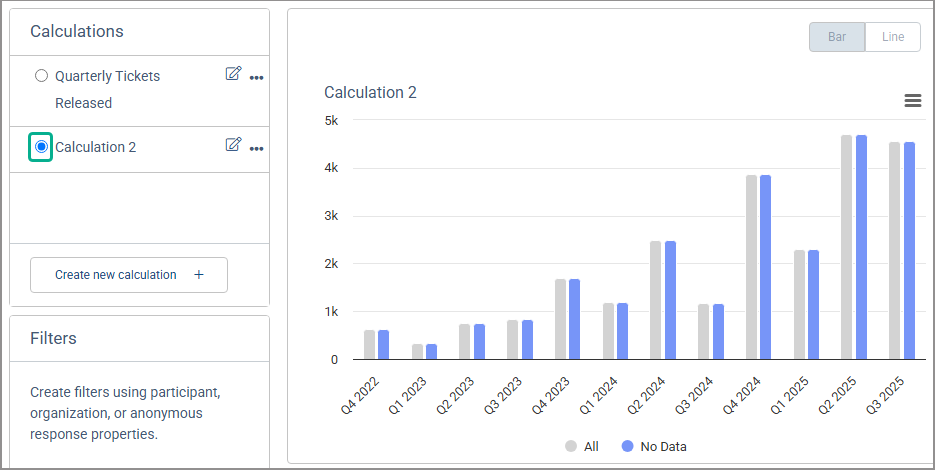
Task: Toggle the No Data series in legend
Action: click(663, 447)
